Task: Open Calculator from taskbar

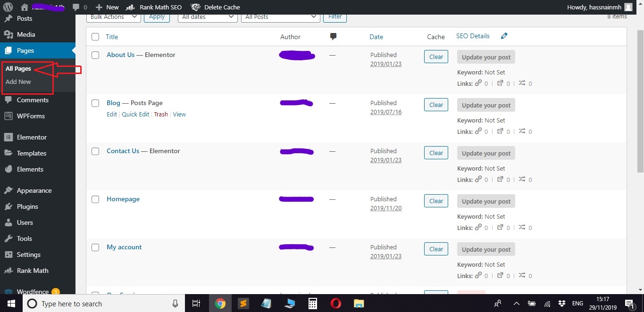Action: click(x=312, y=304)
